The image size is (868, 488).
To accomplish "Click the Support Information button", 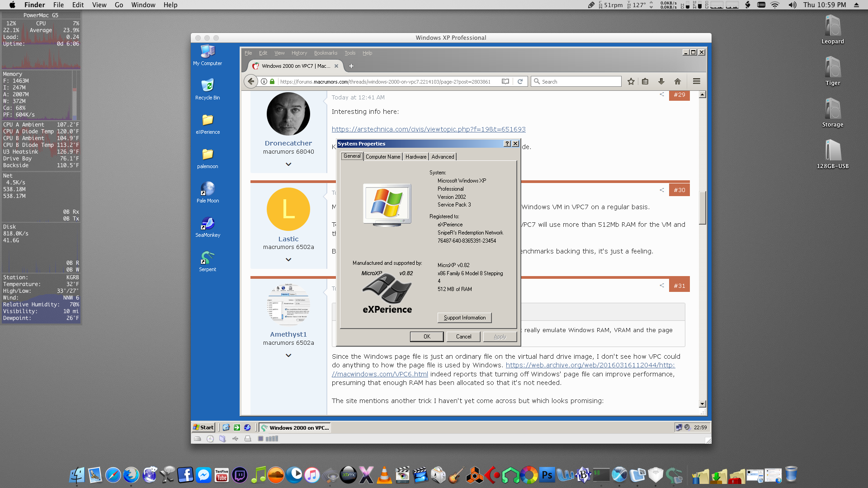I will pos(464,318).
